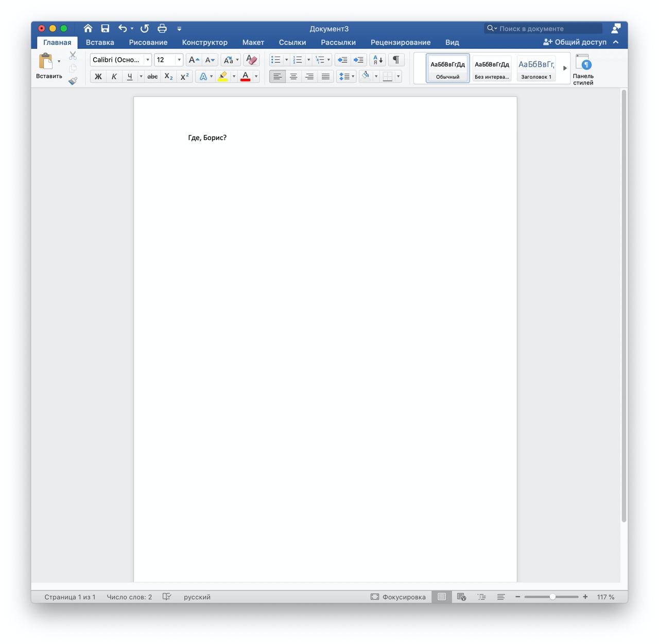Open the Рецензирование tab
The width and height of the screenshot is (659, 644).
pyautogui.click(x=401, y=42)
